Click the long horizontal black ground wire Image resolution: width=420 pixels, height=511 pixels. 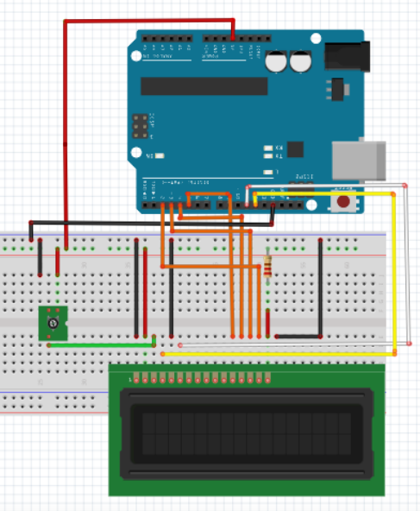pyautogui.click(x=152, y=224)
